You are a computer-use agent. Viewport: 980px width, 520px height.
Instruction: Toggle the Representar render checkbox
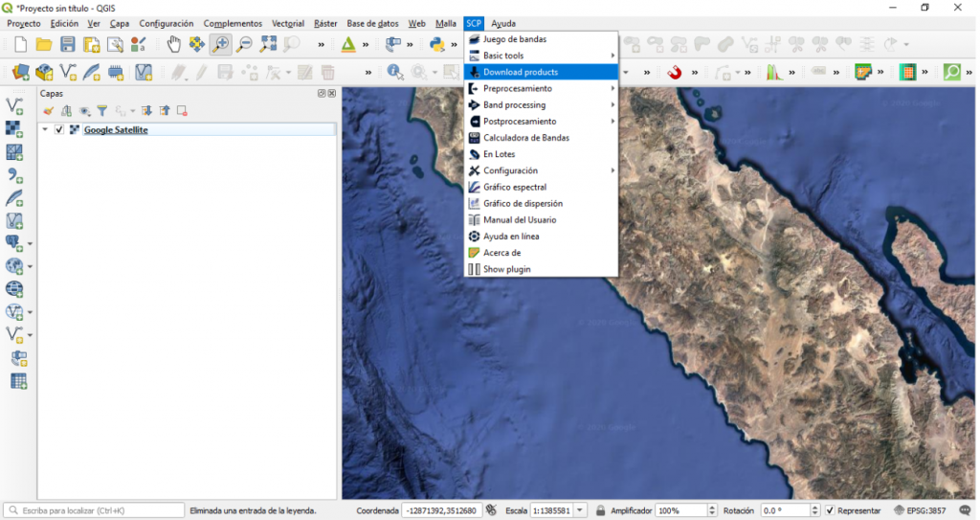(x=830, y=510)
